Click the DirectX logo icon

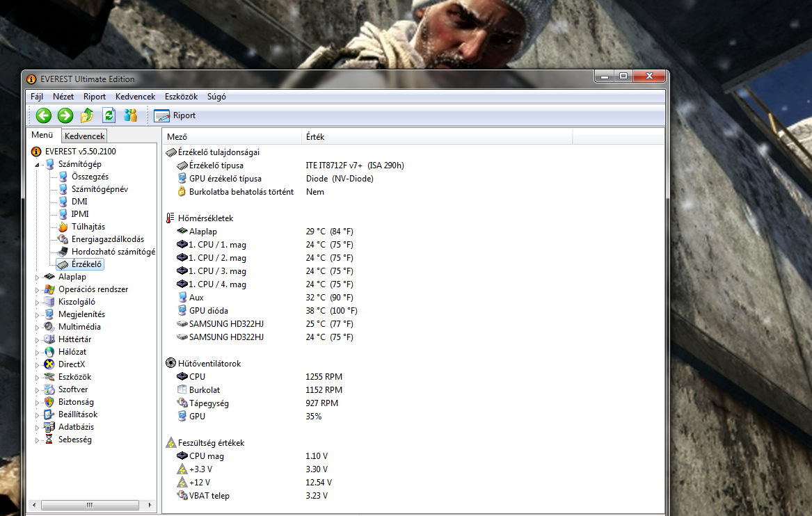pos(49,364)
